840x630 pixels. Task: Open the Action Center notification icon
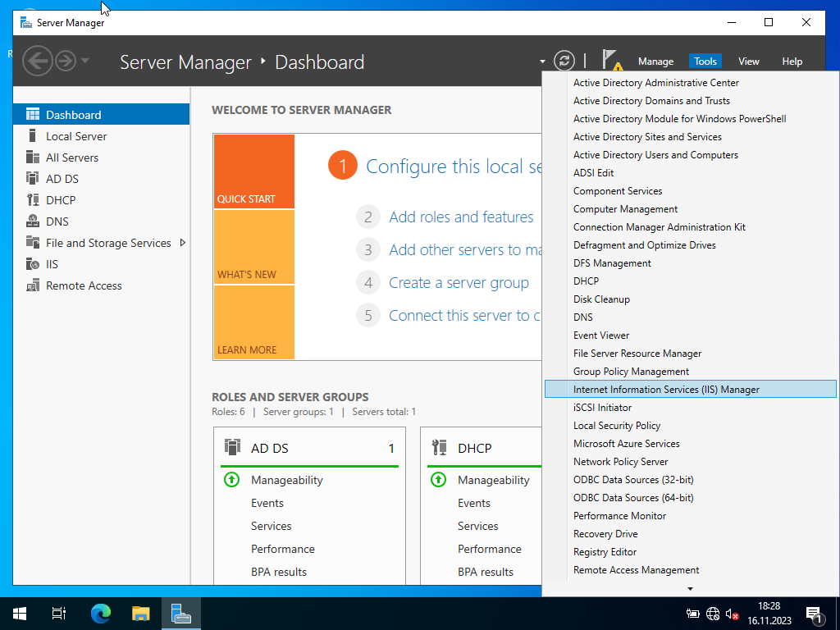[x=814, y=614]
